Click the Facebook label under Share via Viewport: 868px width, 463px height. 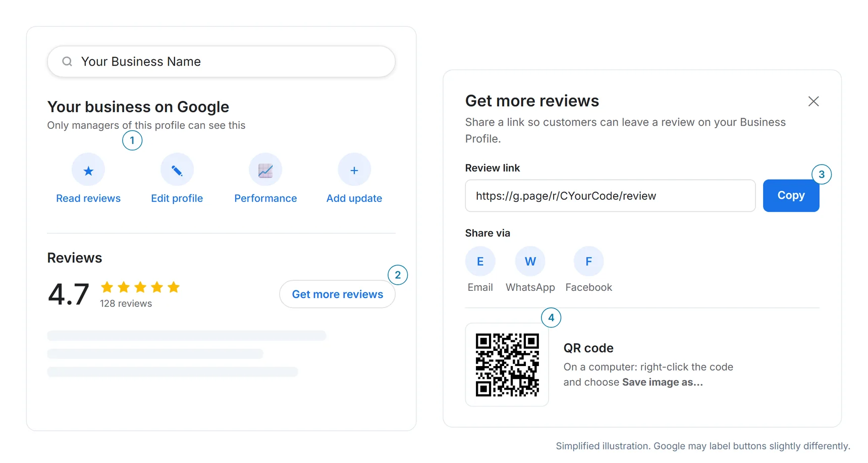point(588,287)
